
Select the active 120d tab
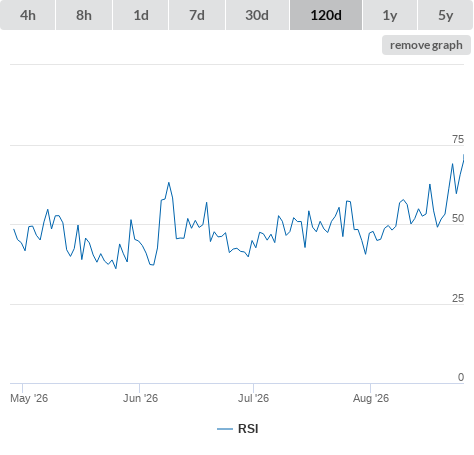coord(326,15)
